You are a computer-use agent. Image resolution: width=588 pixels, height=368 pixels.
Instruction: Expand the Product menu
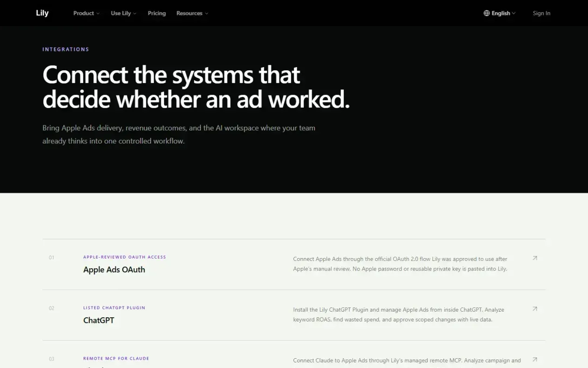(87, 13)
